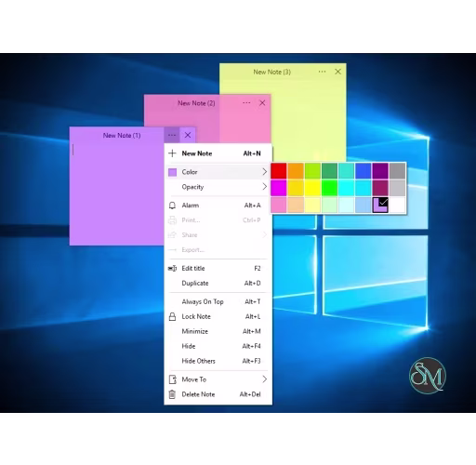Click the page icon beside Move To
476x465 pixels.
(x=172, y=379)
